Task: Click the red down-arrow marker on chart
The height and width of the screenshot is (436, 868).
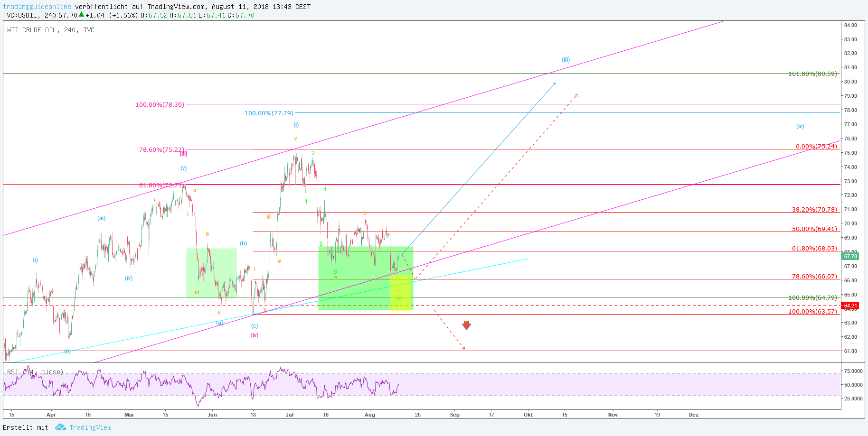Action: (466, 325)
